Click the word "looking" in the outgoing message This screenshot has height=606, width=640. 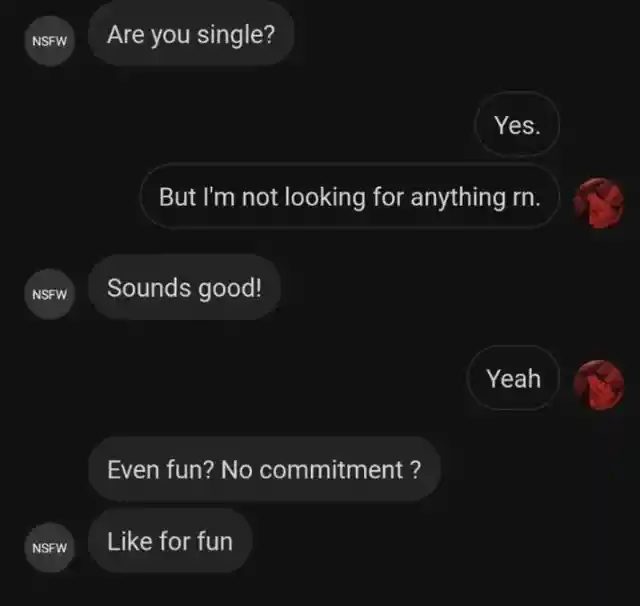[x=324, y=198]
